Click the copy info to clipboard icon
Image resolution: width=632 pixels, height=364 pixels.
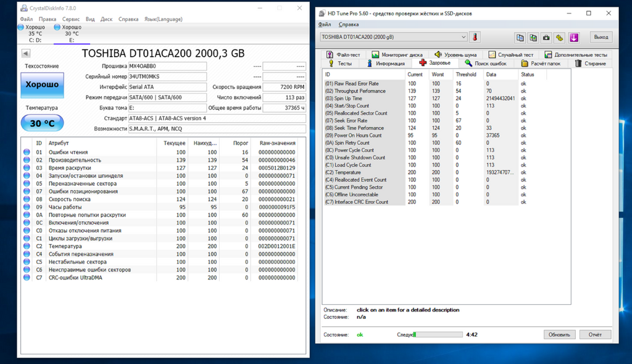click(x=520, y=38)
